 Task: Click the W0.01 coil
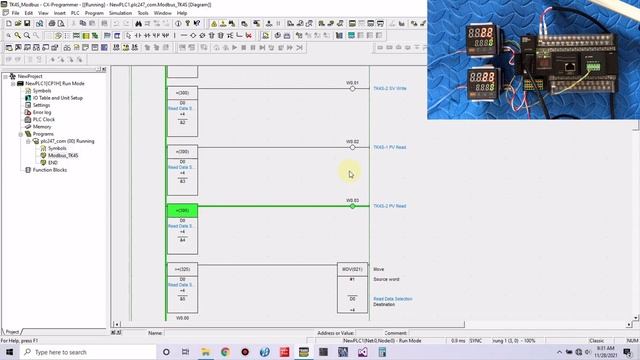[353, 89]
